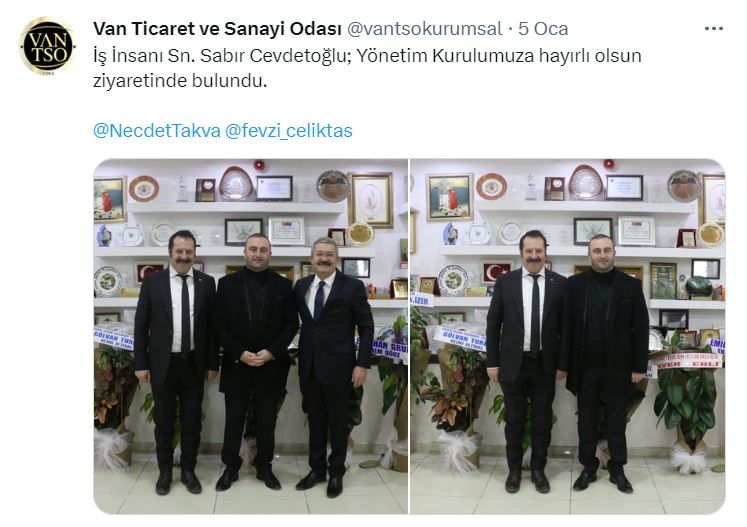Click the @vantsokurumsal handle
The image size is (747, 527).
(x=425, y=29)
